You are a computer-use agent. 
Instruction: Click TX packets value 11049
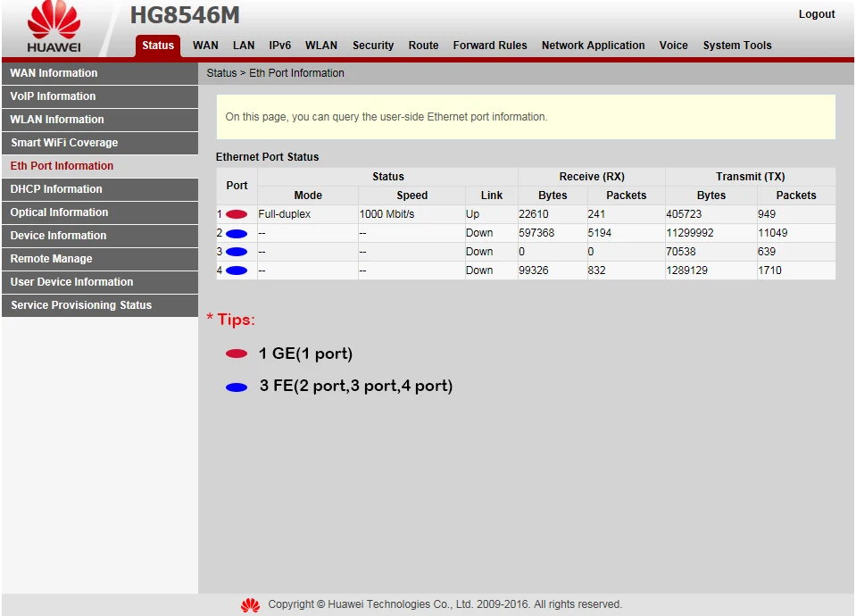[772, 233]
